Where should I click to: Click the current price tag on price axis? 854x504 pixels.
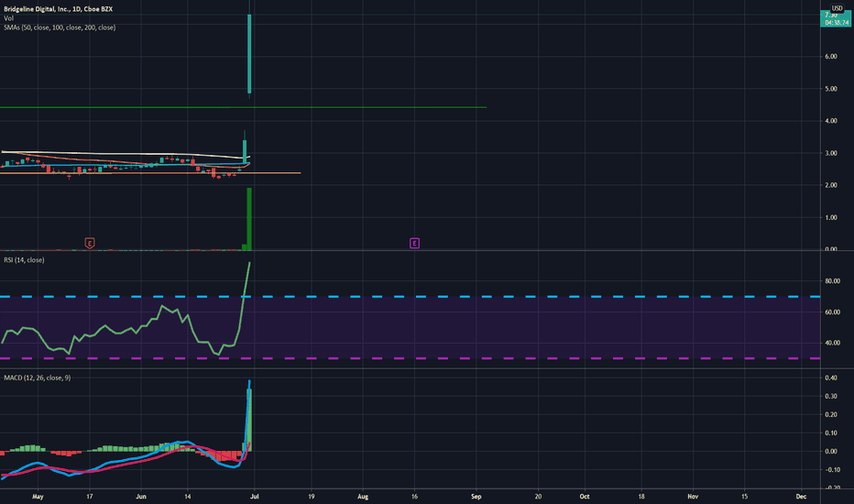tap(836, 19)
